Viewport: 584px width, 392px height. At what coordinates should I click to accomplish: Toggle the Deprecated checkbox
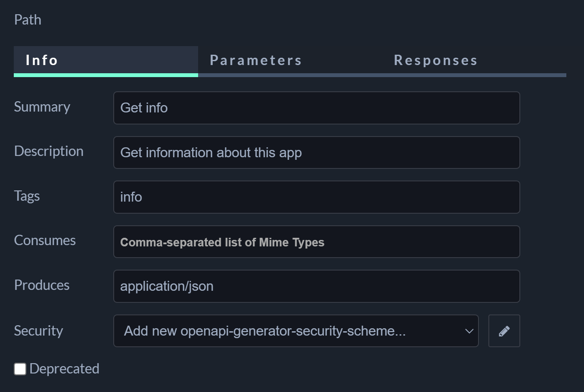(x=20, y=369)
